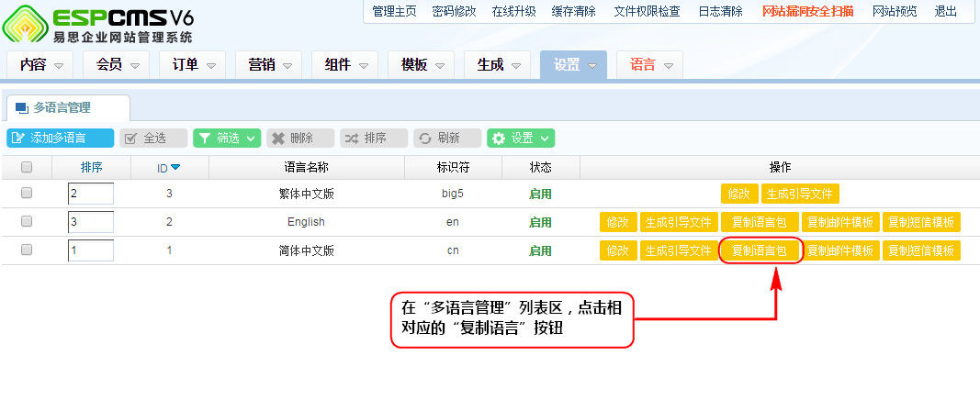Click the 全选 button
980x400 pixels.
[153, 139]
